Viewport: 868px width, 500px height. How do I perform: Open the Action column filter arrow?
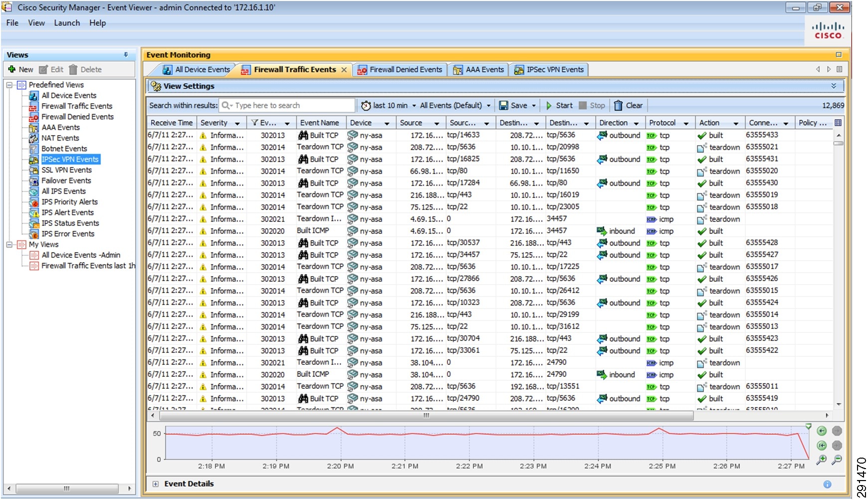point(736,123)
